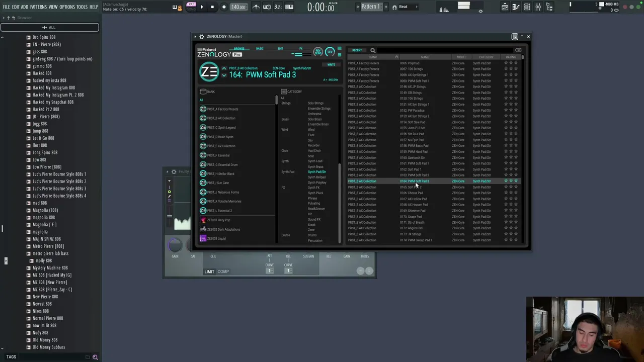
Task: Click the detached-window grid icon in ZENOLOGY title bar
Action: (515, 36)
